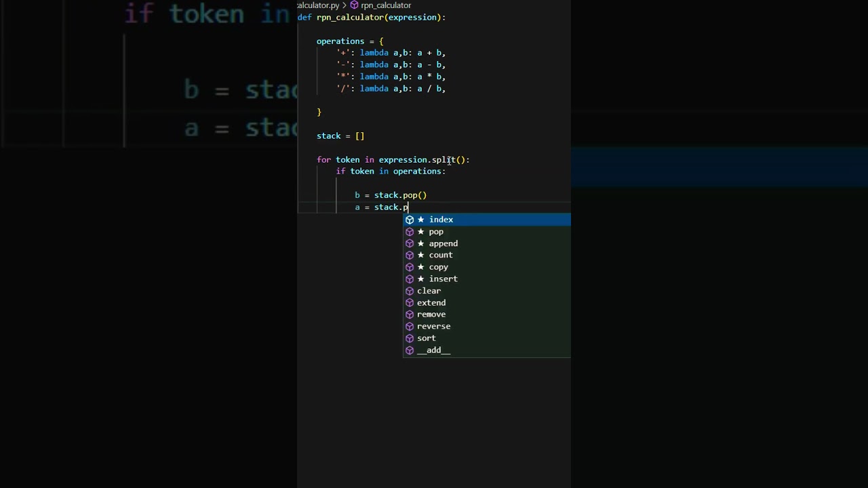Select the 'count' autocomplete suggestion
Viewport: 868px width, 488px height.
click(x=487, y=255)
